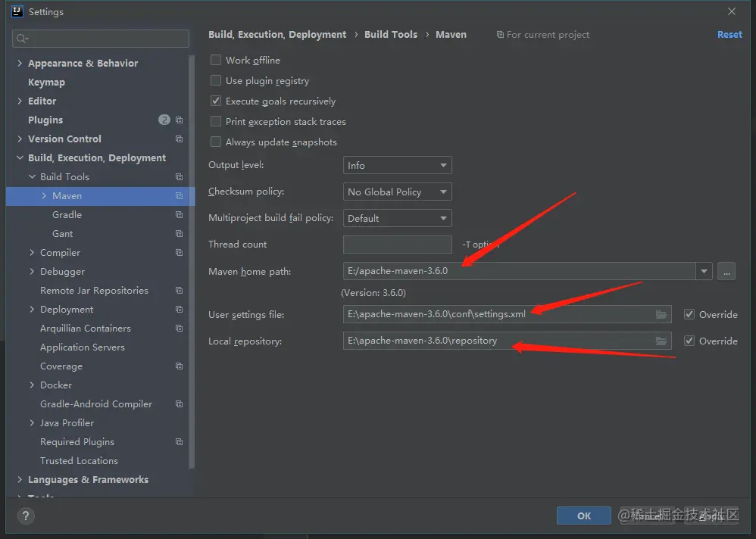Toggle Override for User settings file
This screenshot has height=539, width=756.
689,314
